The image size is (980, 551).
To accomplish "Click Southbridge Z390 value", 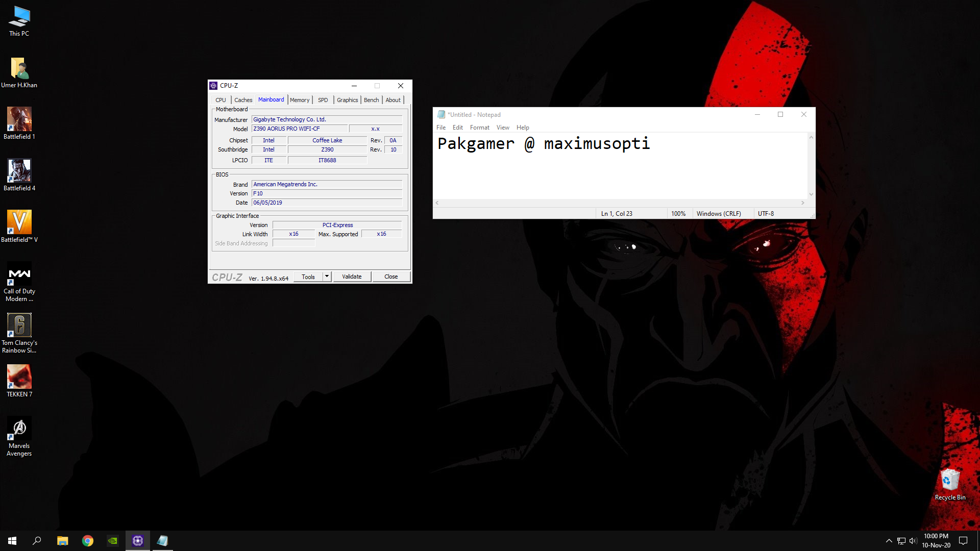I will (327, 149).
